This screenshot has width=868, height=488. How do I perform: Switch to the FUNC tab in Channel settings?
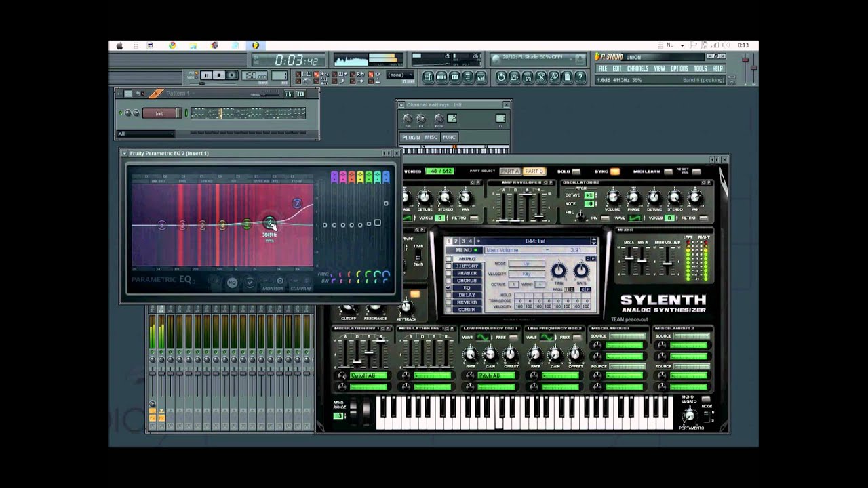point(449,137)
